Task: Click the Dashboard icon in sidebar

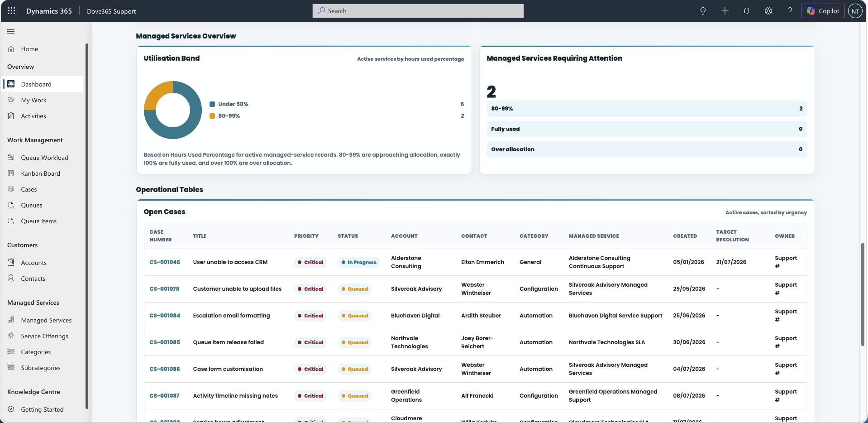Action: click(x=11, y=84)
